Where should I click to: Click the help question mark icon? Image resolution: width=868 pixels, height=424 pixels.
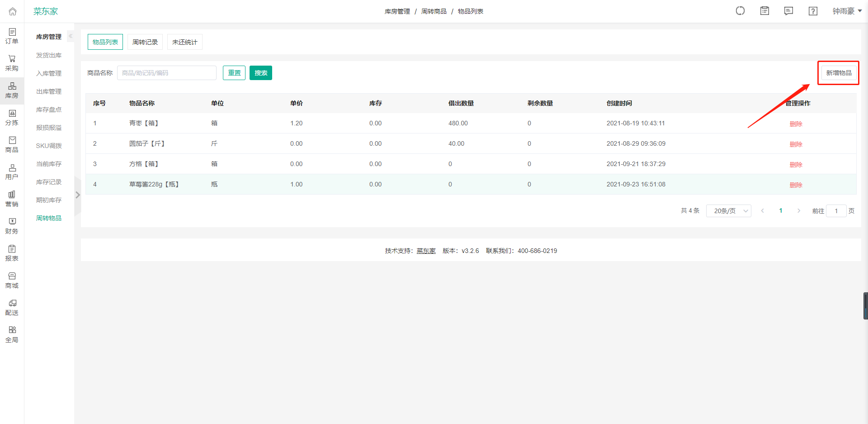813,11
